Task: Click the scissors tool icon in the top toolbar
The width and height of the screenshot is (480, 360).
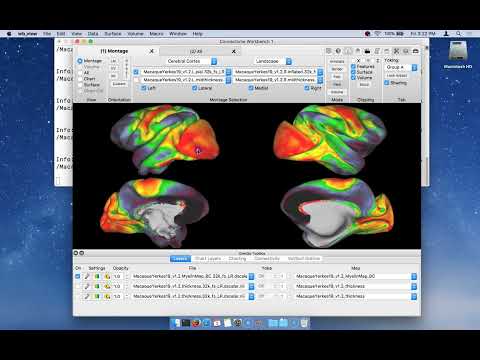Action: point(396,51)
